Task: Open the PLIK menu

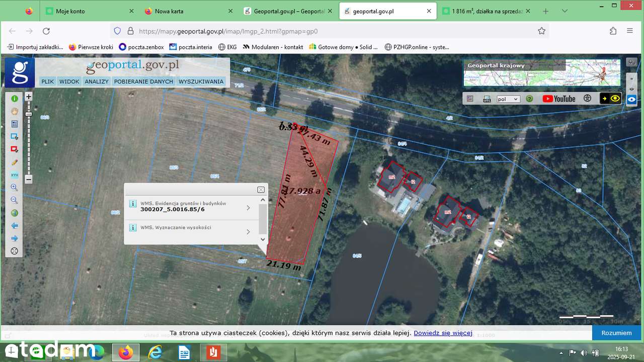Action: (48, 81)
